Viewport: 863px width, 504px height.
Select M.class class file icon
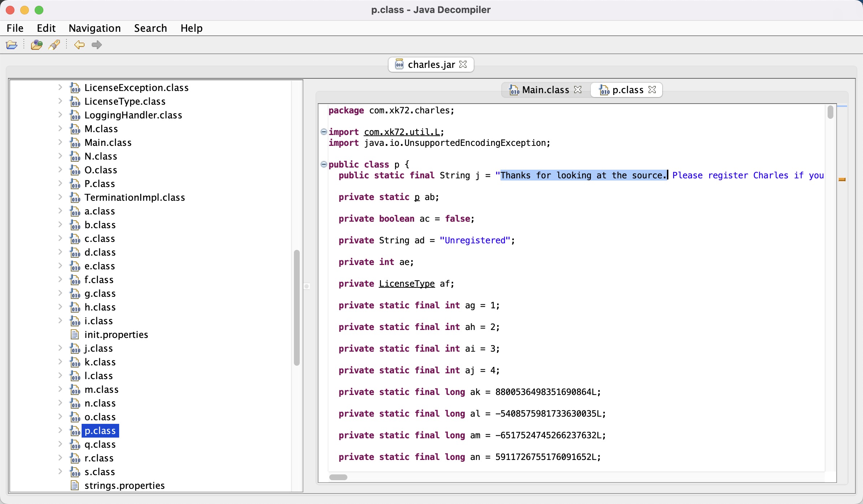click(x=75, y=129)
